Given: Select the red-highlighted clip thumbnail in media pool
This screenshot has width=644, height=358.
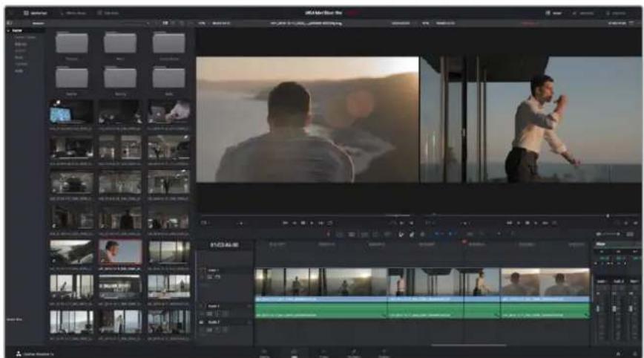Looking at the screenshot, I should coord(120,252).
